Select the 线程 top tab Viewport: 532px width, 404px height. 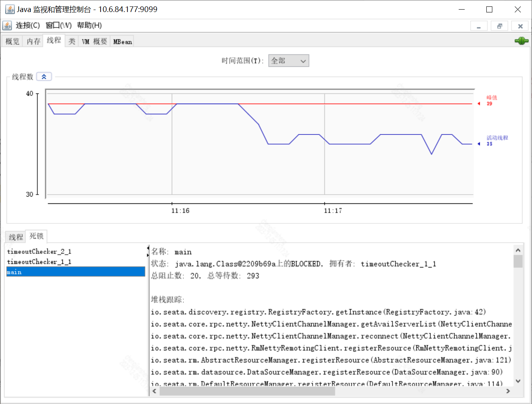[x=54, y=40]
